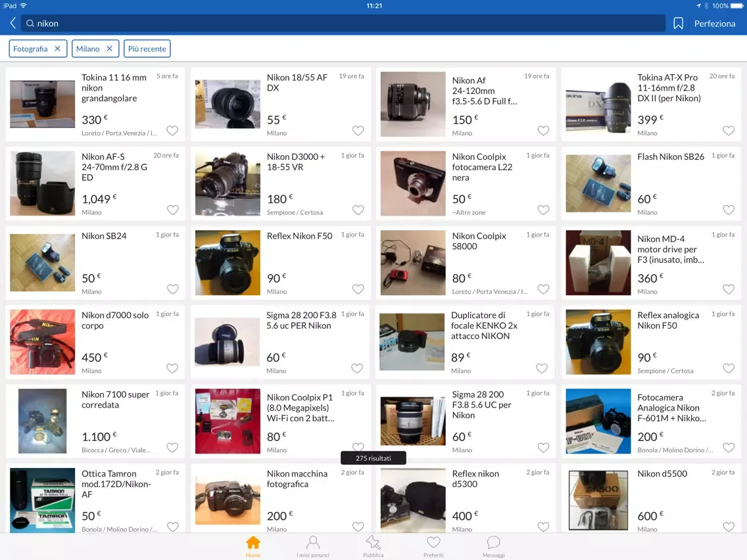
Task: Open the Perfeziona filter options
Action: pos(714,24)
